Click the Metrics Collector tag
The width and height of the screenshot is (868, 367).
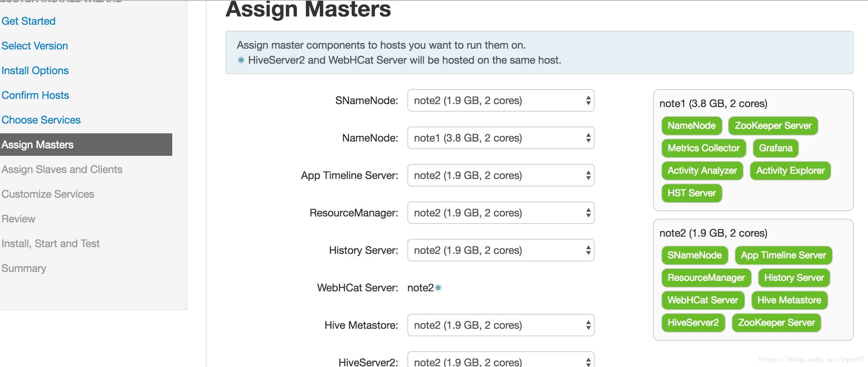click(704, 148)
